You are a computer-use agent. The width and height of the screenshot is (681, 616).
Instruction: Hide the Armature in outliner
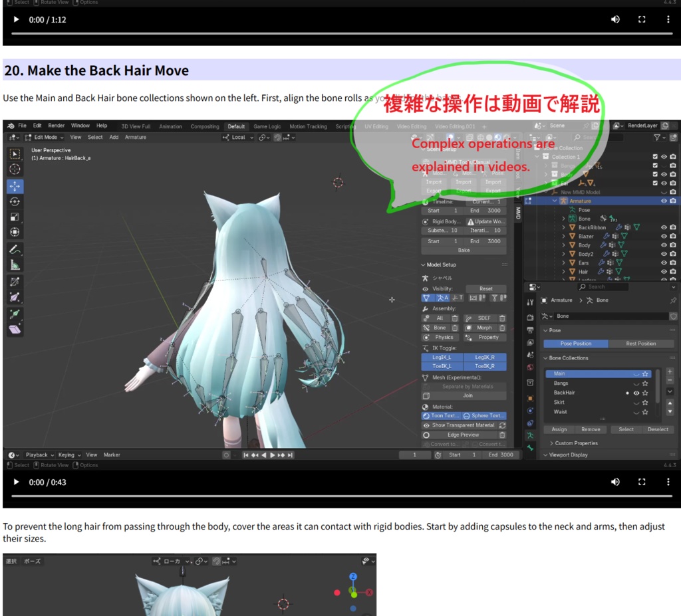664,201
